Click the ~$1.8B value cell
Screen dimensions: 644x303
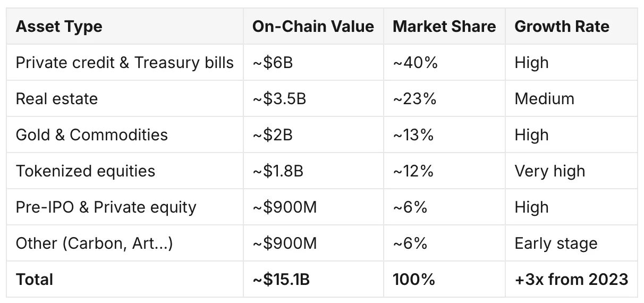click(x=279, y=171)
